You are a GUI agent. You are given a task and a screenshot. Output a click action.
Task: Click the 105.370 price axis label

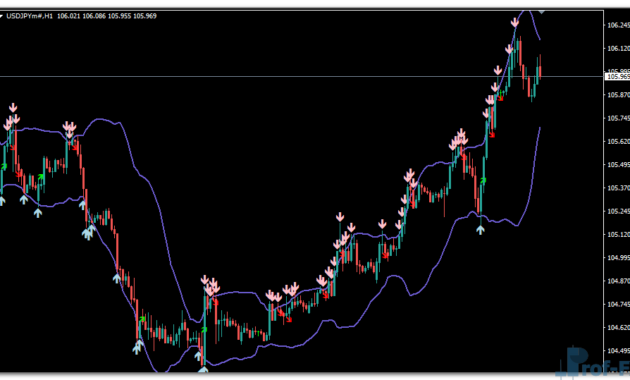pyautogui.click(x=618, y=188)
